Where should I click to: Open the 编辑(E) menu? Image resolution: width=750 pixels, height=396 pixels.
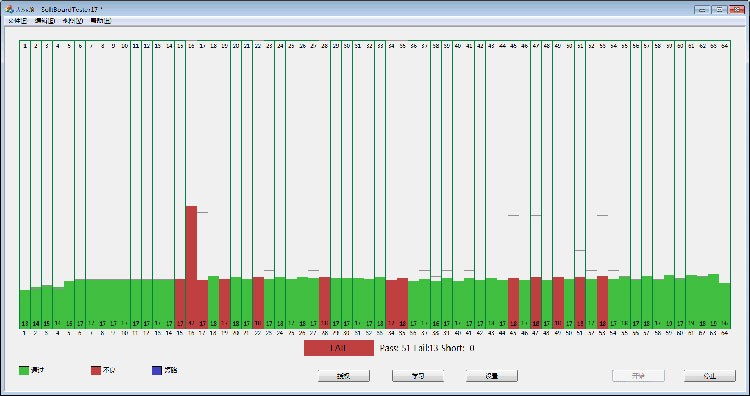coord(45,21)
